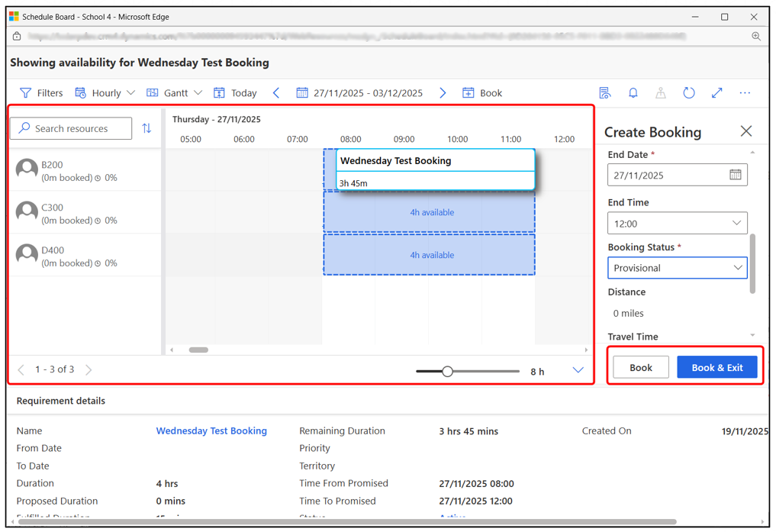Screen dimensions: 776x532
Task: Open the Wednesday Test Booking name link
Action: pos(211,431)
